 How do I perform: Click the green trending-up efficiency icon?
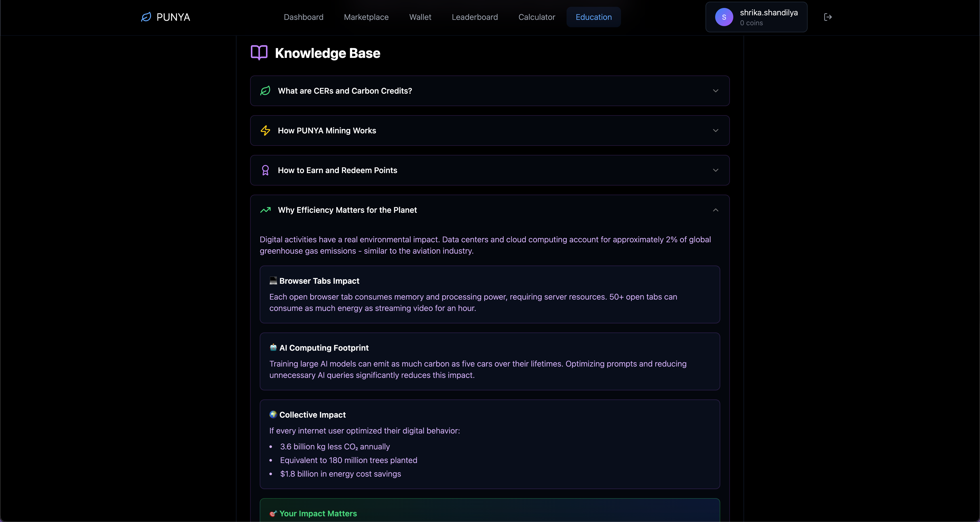(265, 210)
